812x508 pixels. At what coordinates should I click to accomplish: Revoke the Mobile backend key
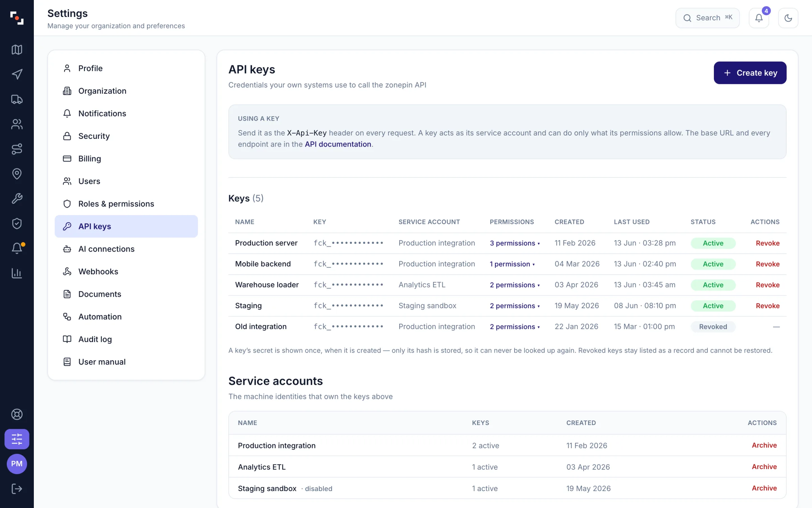[767, 264]
